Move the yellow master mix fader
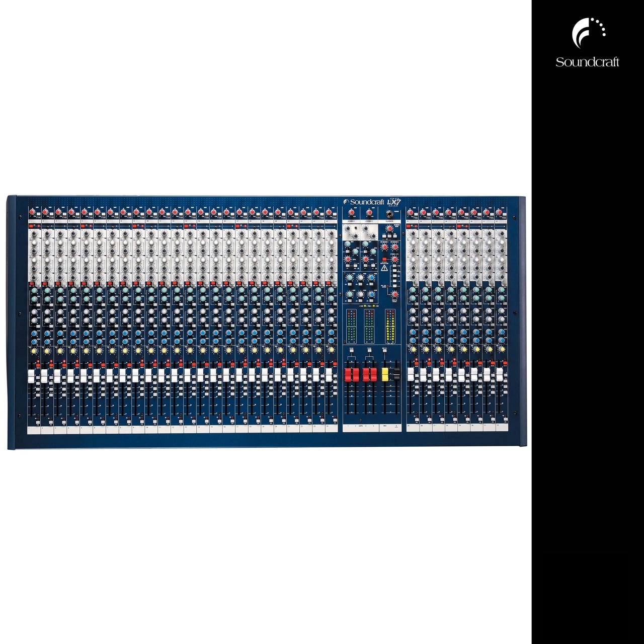The image size is (644, 644). point(385,374)
